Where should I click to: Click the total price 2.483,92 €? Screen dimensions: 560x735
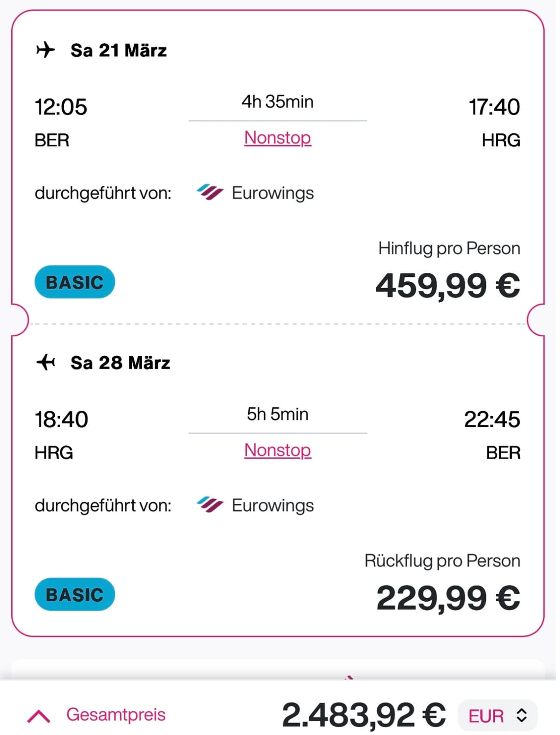[364, 714]
